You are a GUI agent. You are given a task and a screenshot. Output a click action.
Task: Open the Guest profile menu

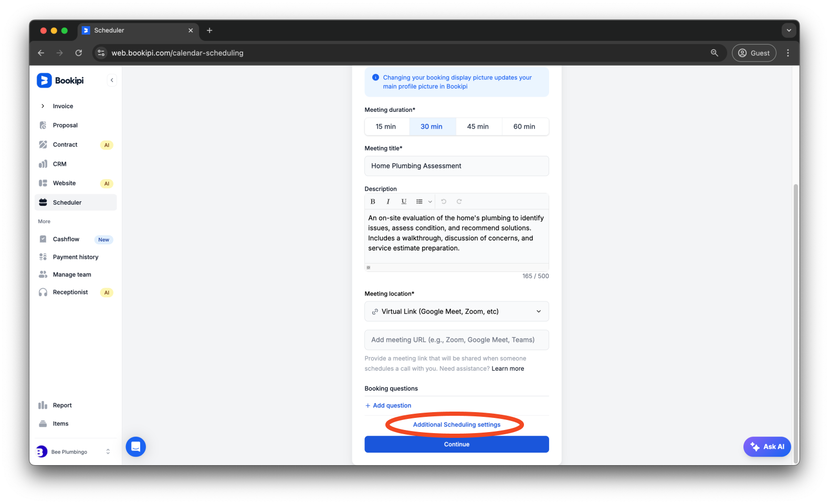[754, 53]
